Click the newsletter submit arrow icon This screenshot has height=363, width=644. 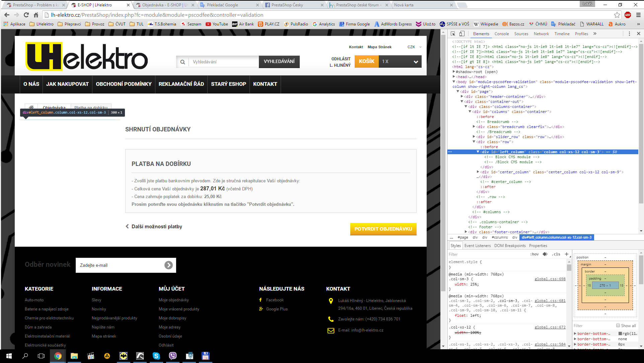pos(168,265)
